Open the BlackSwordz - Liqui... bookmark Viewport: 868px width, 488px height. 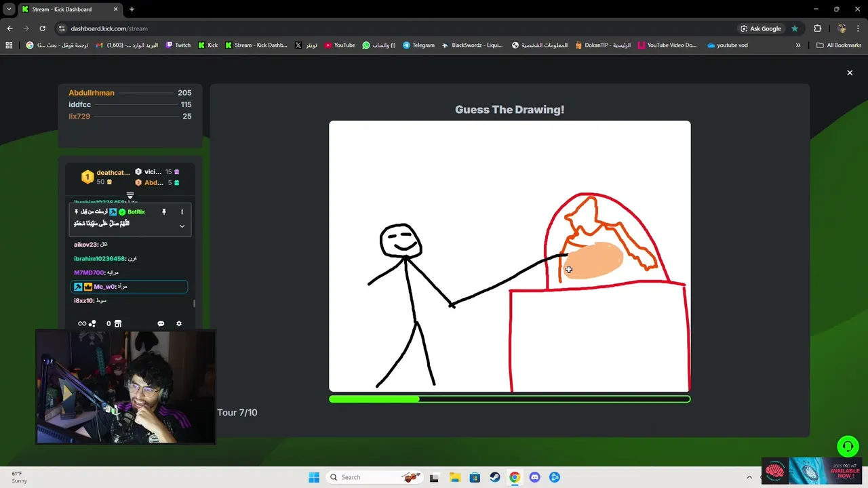point(472,45)
